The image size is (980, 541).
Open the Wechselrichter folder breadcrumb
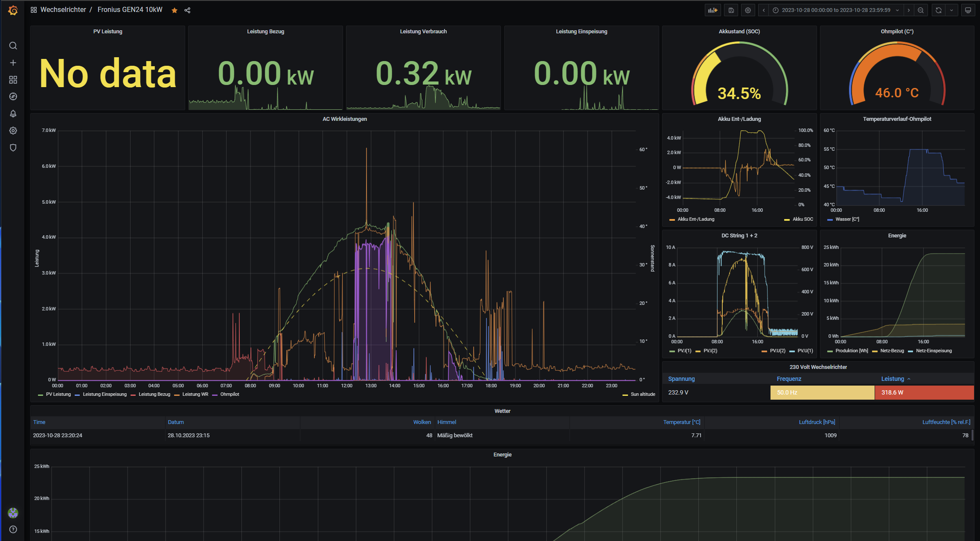point(63,10)
